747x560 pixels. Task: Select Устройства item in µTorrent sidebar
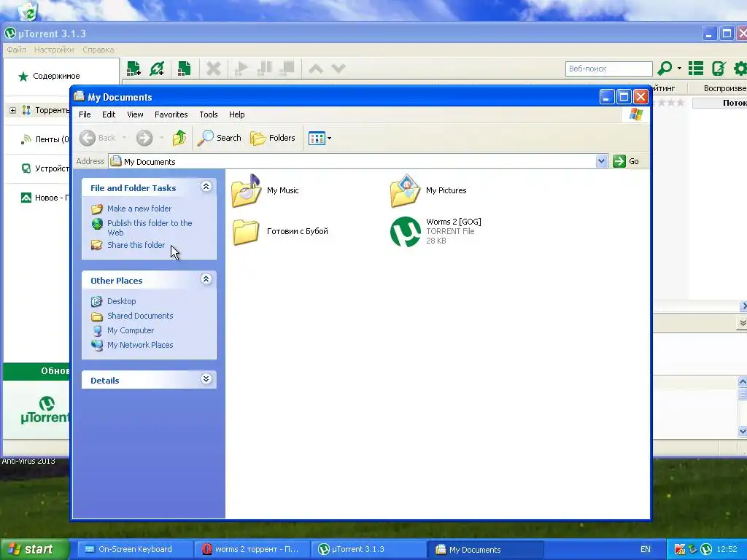(x=46, y=168)
